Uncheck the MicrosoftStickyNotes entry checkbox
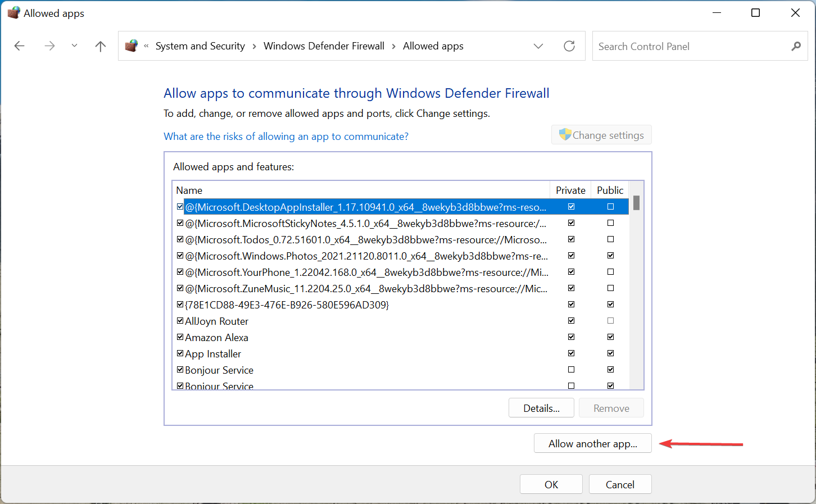The height and width of the screenshot is (504, 816). pos(180,223)
